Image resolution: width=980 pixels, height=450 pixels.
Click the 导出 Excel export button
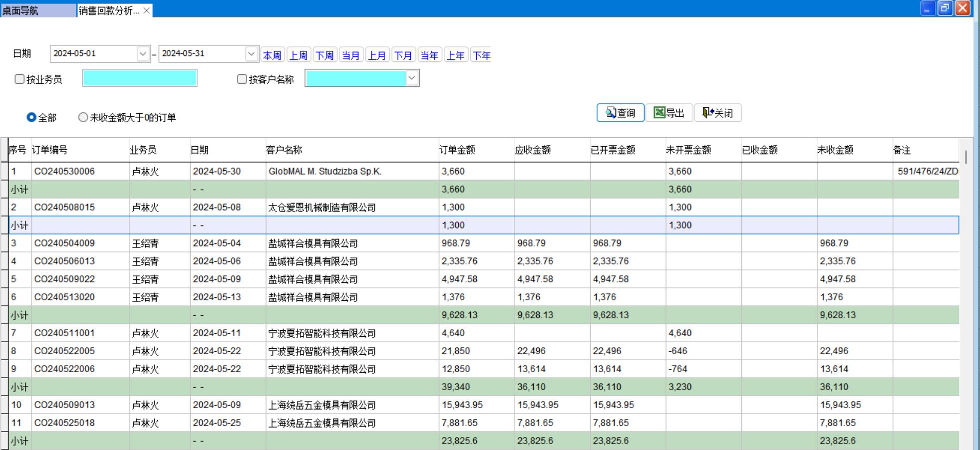(x=669, y=113)
